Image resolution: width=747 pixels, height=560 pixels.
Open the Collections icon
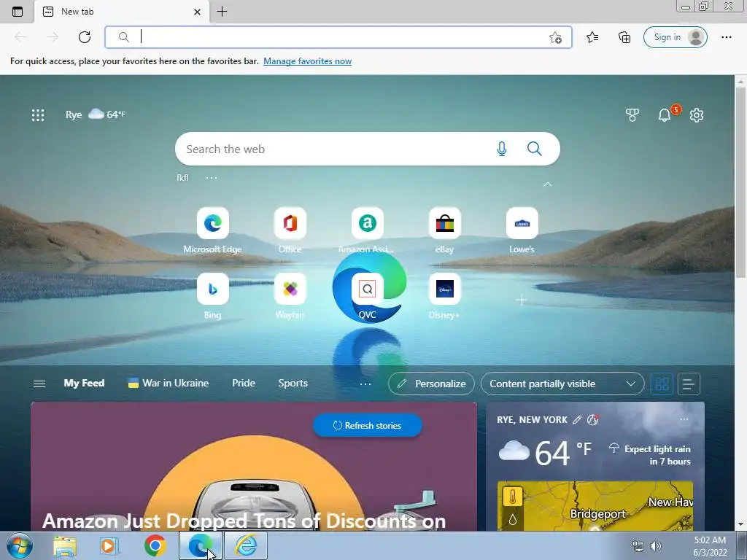coord(624,37)
